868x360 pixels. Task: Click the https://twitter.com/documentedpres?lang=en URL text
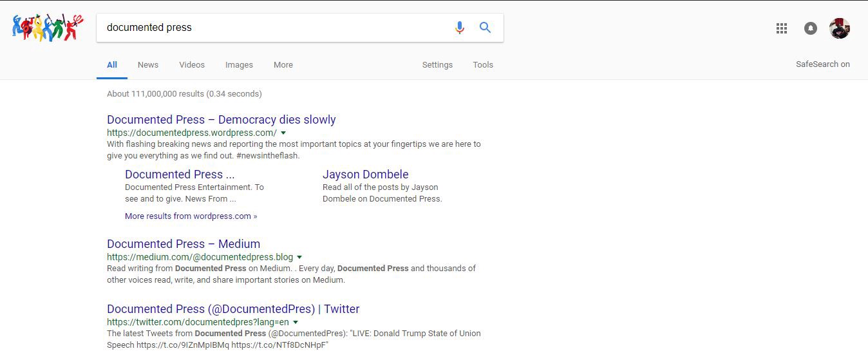pos(198,322)
